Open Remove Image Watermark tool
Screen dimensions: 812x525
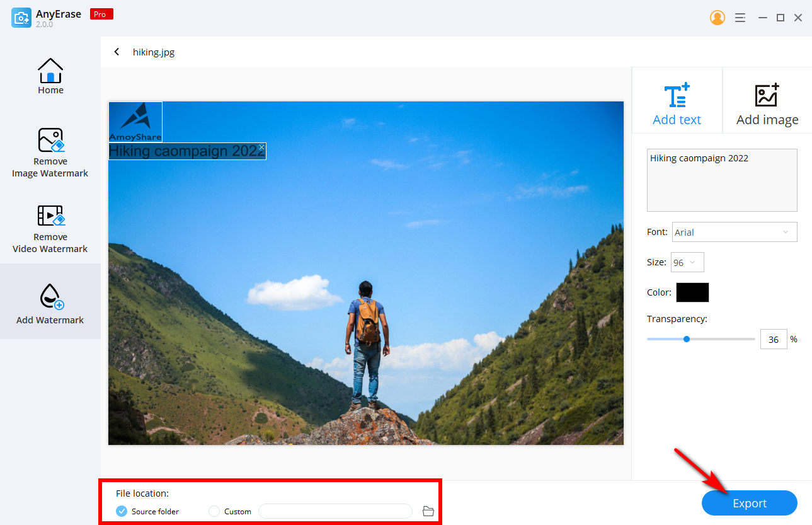(x=50, y=153)
